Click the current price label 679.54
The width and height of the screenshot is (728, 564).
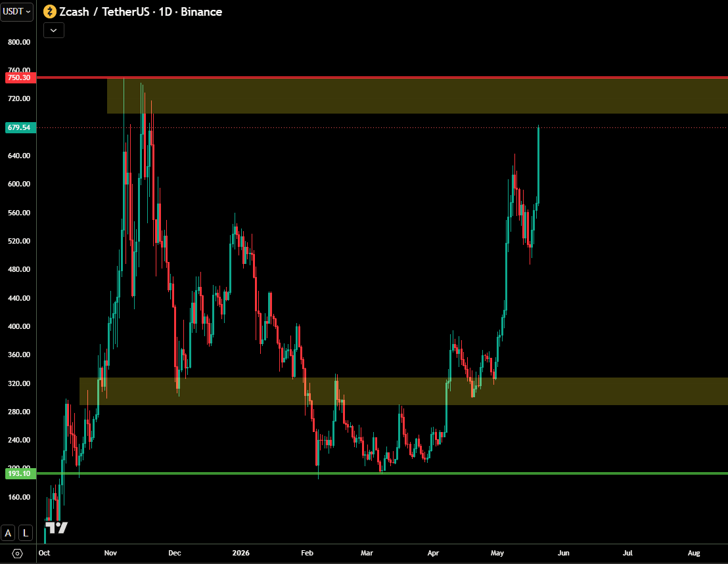(20, 127)
